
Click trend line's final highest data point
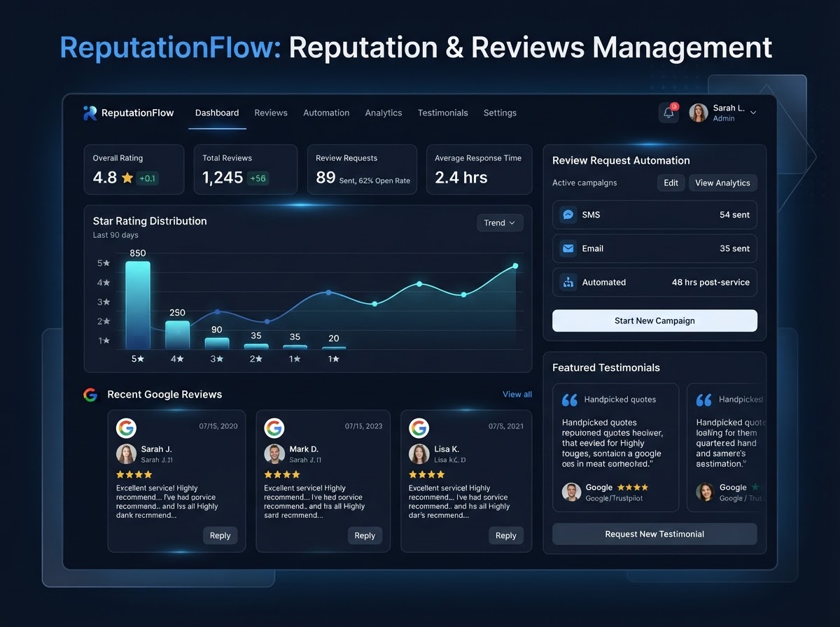(x=515, y=266)
